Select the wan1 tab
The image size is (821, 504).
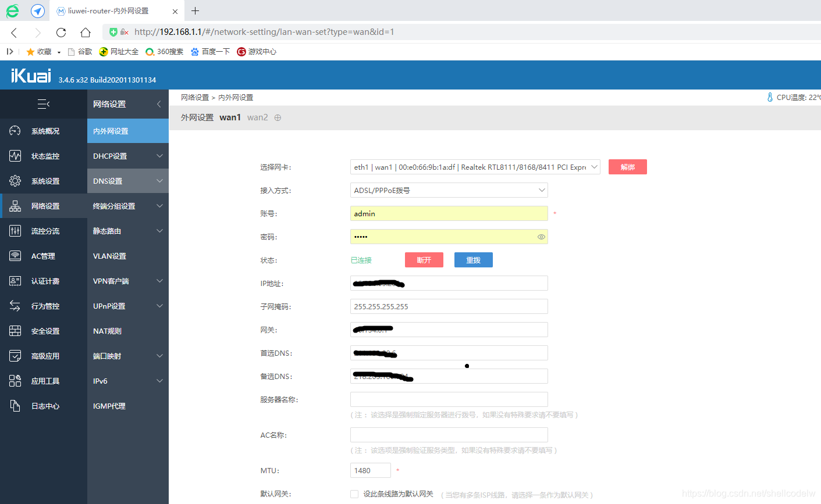tap(230, 117)
